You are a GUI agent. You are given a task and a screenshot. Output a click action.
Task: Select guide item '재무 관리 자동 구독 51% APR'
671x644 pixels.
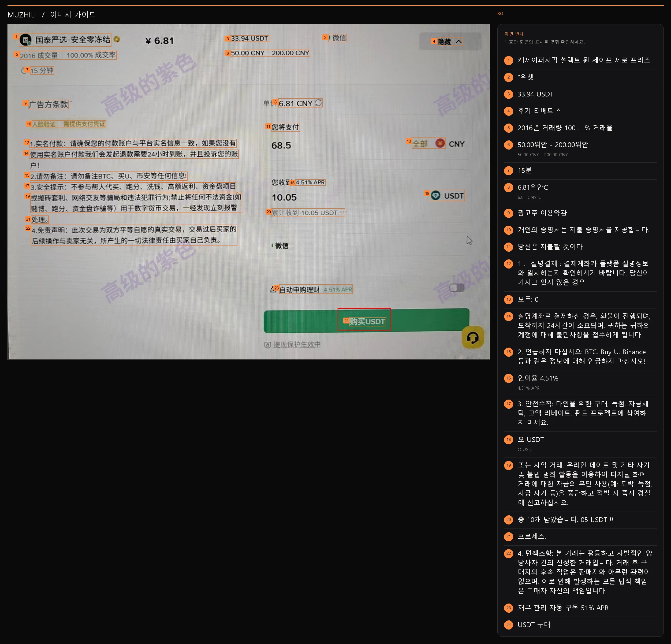pos(580,608)
